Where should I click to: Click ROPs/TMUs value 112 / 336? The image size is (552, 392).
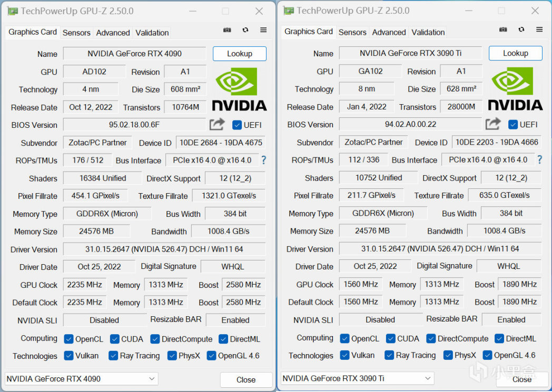coord(363,160)
